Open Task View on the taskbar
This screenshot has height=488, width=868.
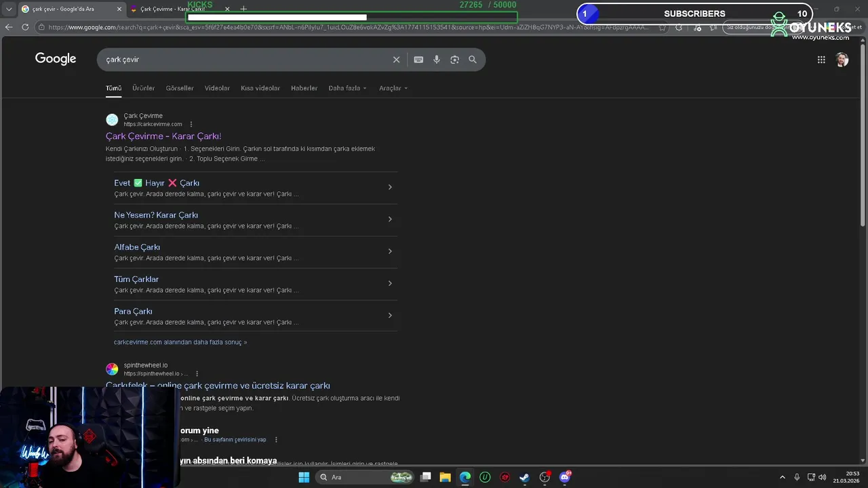(426, 477)
